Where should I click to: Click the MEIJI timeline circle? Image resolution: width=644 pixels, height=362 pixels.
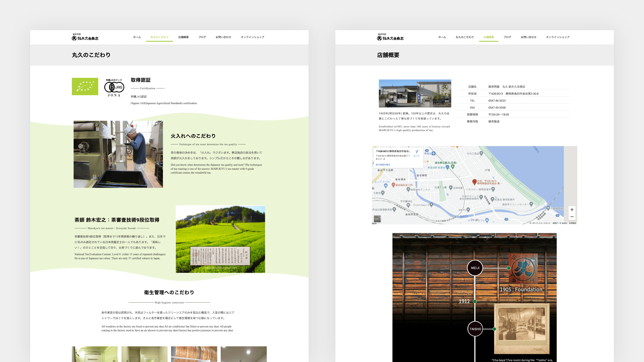[475, 268]
